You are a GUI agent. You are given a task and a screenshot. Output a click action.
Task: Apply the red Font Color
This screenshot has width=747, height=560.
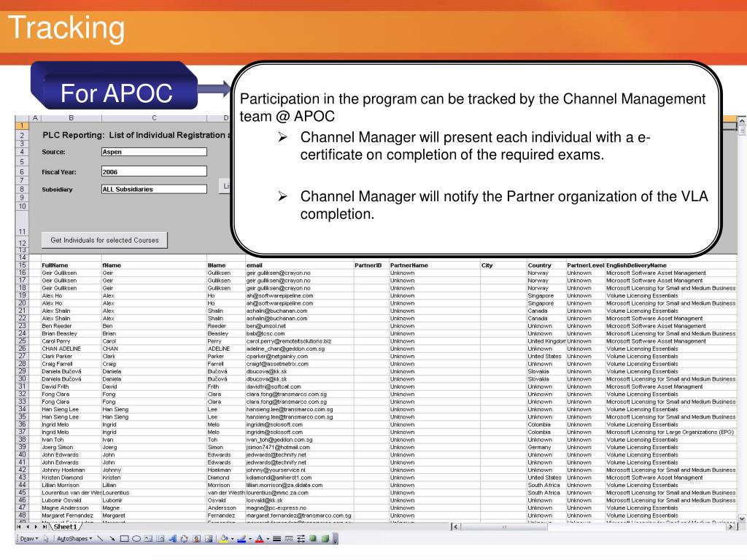(259, 539)
